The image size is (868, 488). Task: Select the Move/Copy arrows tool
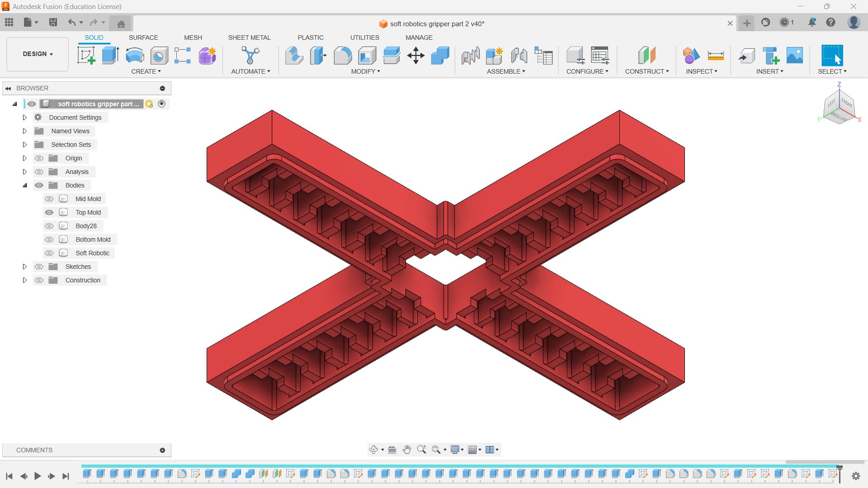coord(415,56)
